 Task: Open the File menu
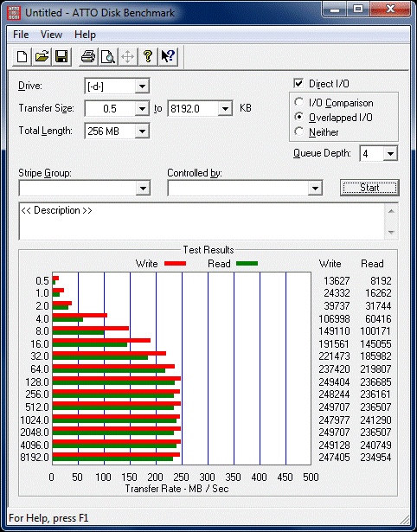(x=21, y=35)
